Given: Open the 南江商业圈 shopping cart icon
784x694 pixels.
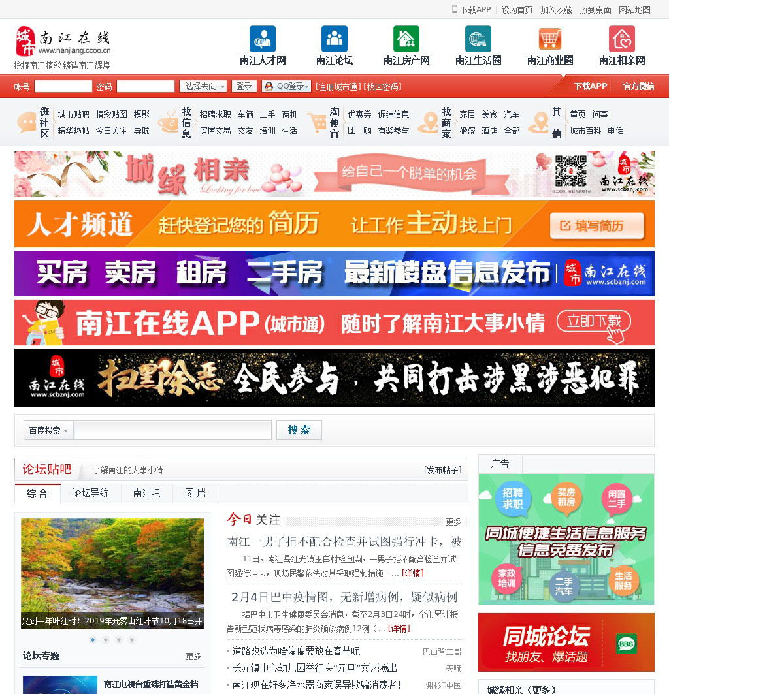Looking at the screenshot, I should pyautogui.click(x=550, y=39).
